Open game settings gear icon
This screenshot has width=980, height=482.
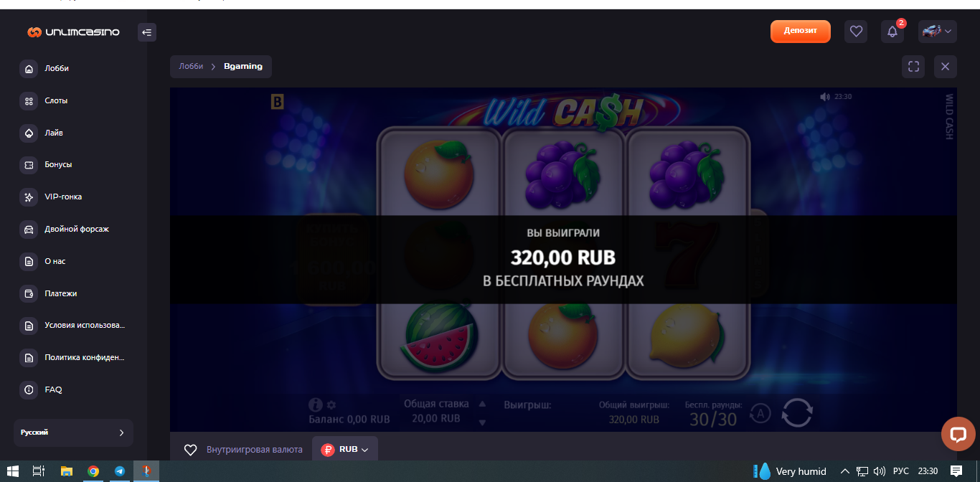coord(331,405)
